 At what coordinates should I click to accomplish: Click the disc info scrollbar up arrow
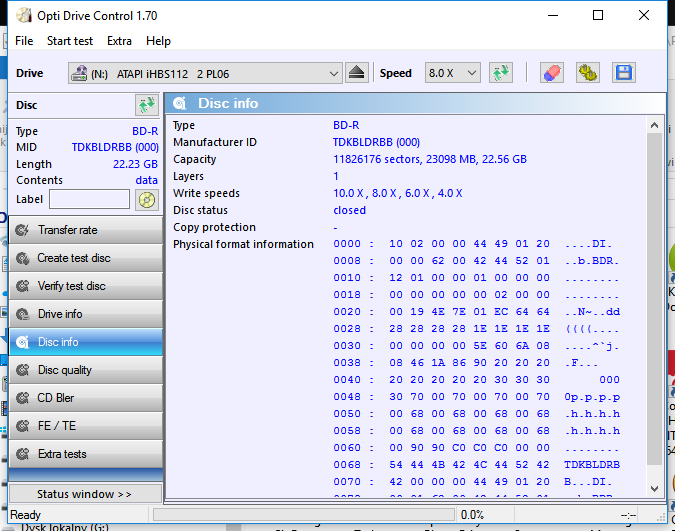click(x=654, y=125)
